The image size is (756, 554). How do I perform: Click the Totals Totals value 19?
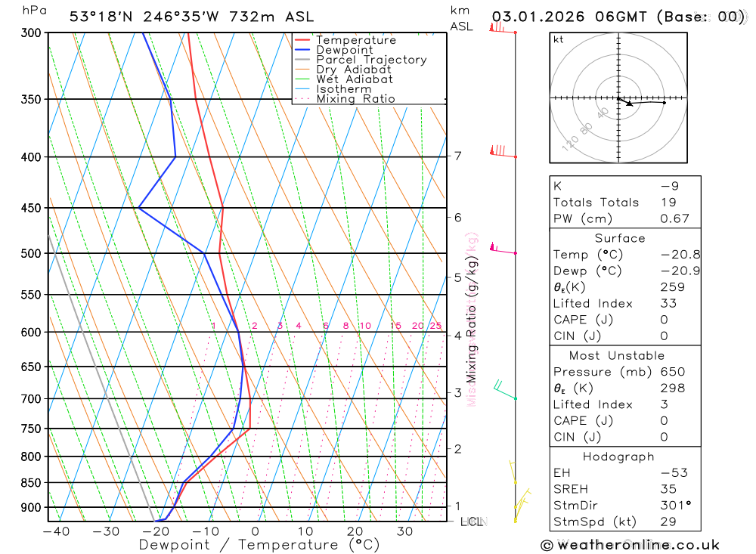668,203
